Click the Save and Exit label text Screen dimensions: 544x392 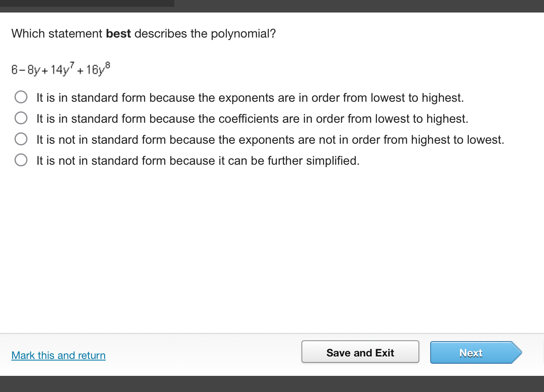pyautogui.click(x=360, y=352)
